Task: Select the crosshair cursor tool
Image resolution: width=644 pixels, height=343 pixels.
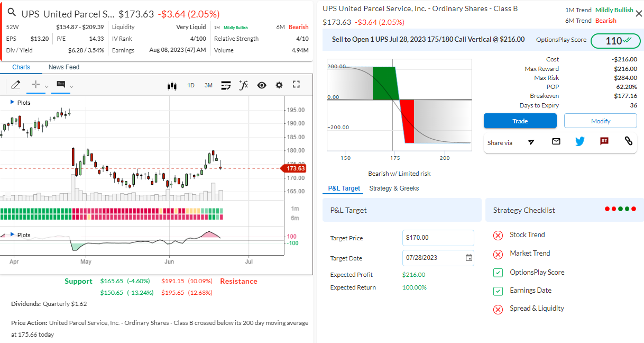Action: pos(36,85)
